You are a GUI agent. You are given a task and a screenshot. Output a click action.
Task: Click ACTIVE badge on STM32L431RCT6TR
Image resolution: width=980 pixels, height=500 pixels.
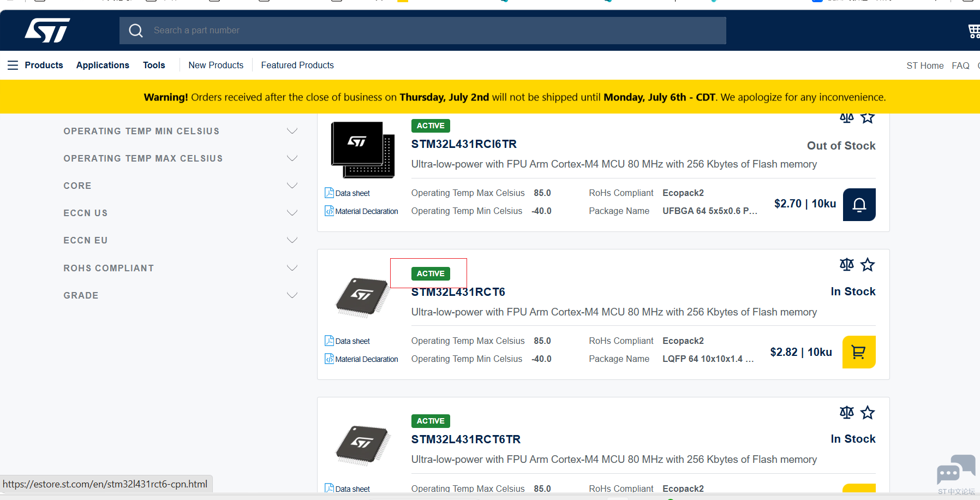coord(431,421)
